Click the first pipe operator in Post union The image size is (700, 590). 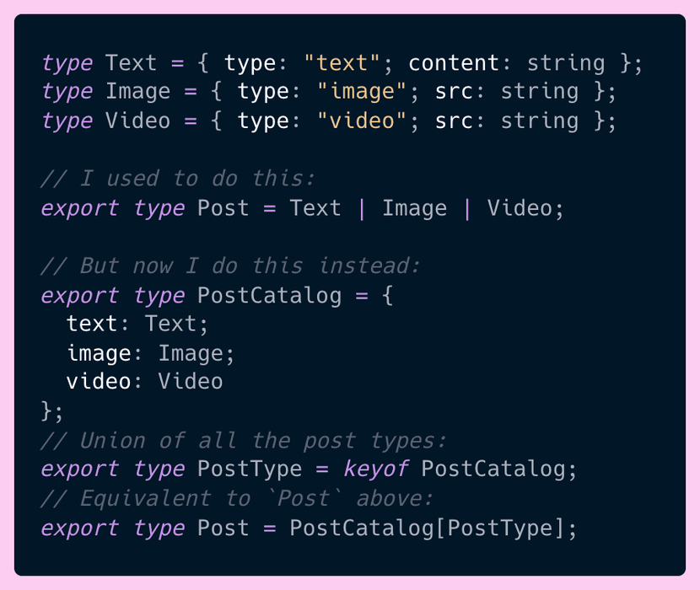362,209
